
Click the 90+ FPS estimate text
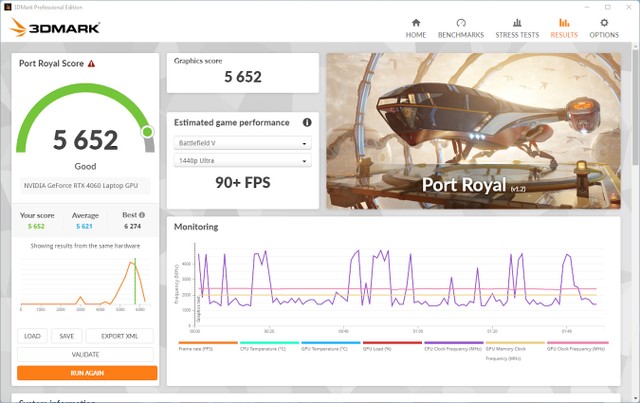(243, 183)
